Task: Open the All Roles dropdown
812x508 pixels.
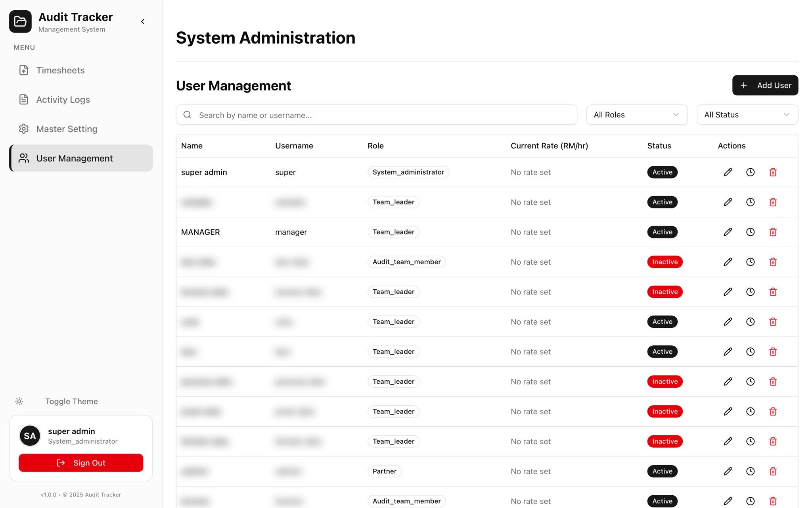Action: coord(637,115)
